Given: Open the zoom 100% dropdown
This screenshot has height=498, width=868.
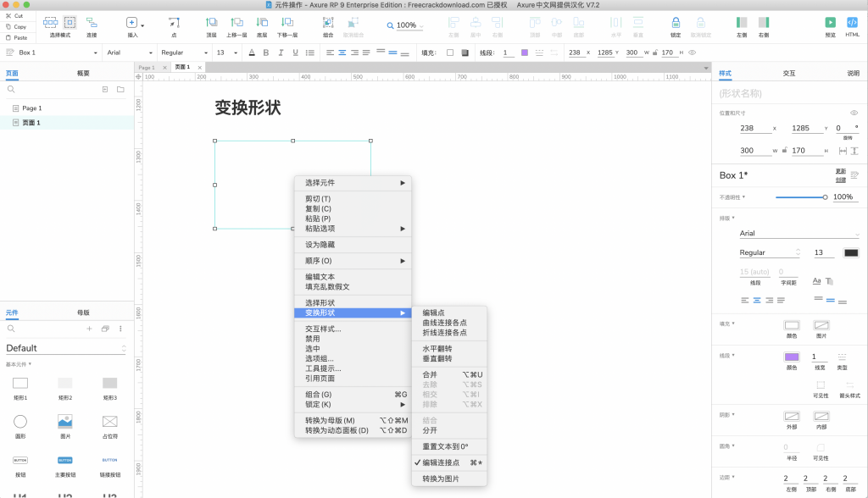Looking at the screenshot, I should pos(410,25).
